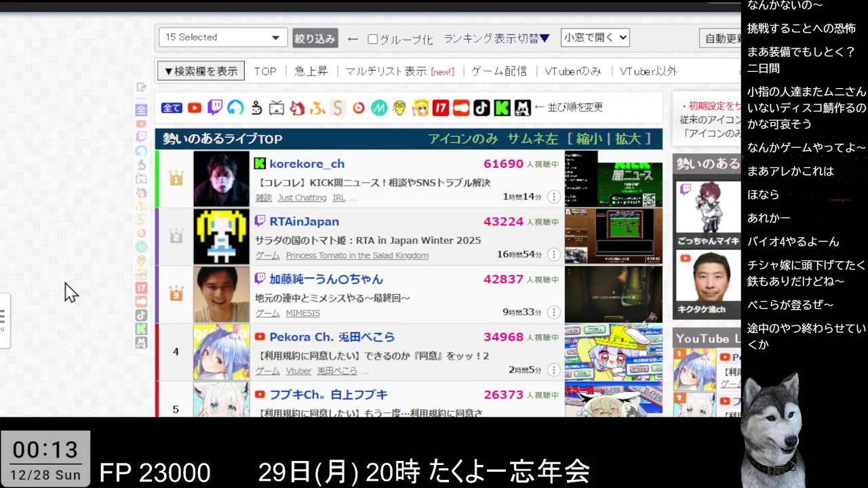Image resolution: width=868 pixels, height=488 pixels.
Task: Toggle the グループ化 checkbox
Action: pos(372,39)
